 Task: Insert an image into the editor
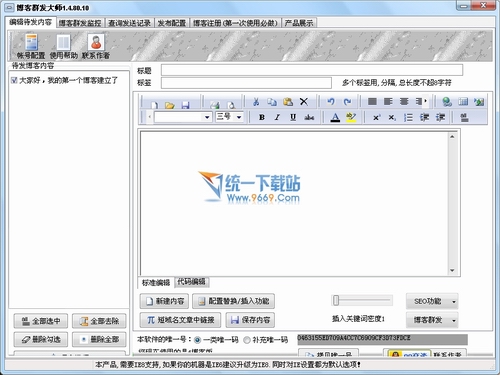479,102
